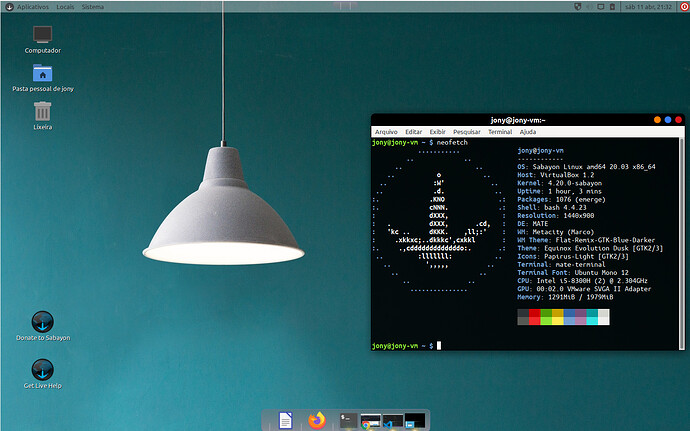Click the battery icon in the system tray
690x431 pixels.
[x=612, y=7]
